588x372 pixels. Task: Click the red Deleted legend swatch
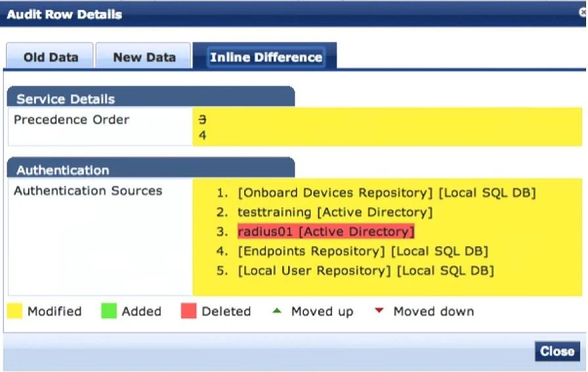188,311
